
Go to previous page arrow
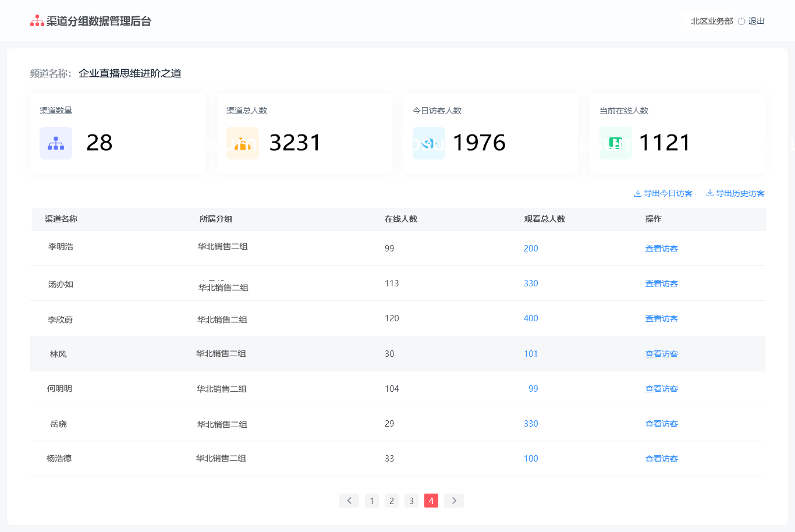(x=349, y=501)
